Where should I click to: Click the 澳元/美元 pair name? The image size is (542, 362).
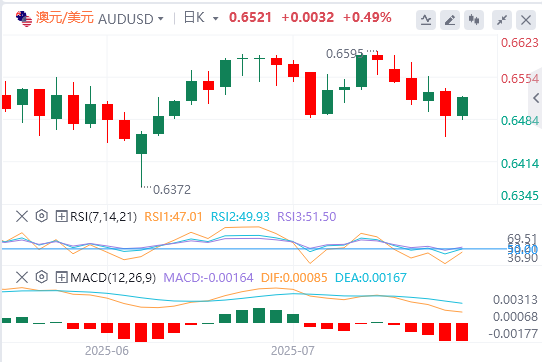click(x=65, y=18)
